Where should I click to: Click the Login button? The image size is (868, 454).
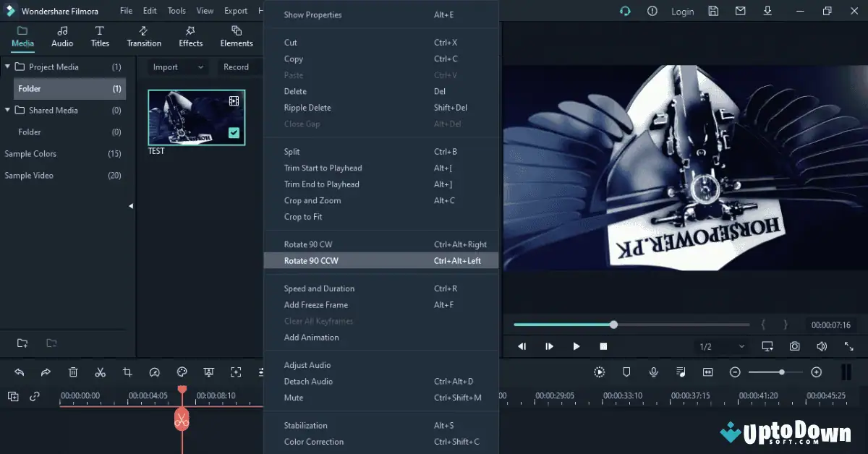682,11
